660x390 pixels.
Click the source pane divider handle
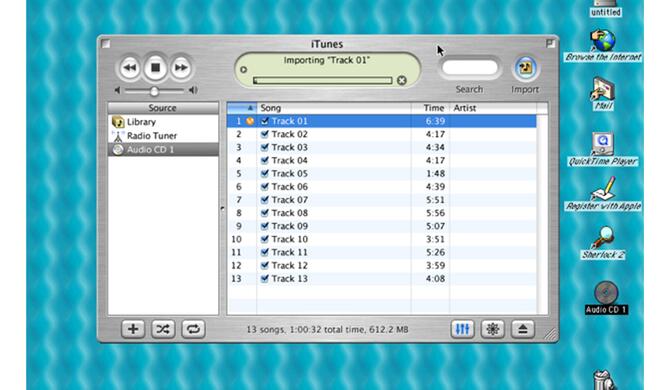[222, 208]
